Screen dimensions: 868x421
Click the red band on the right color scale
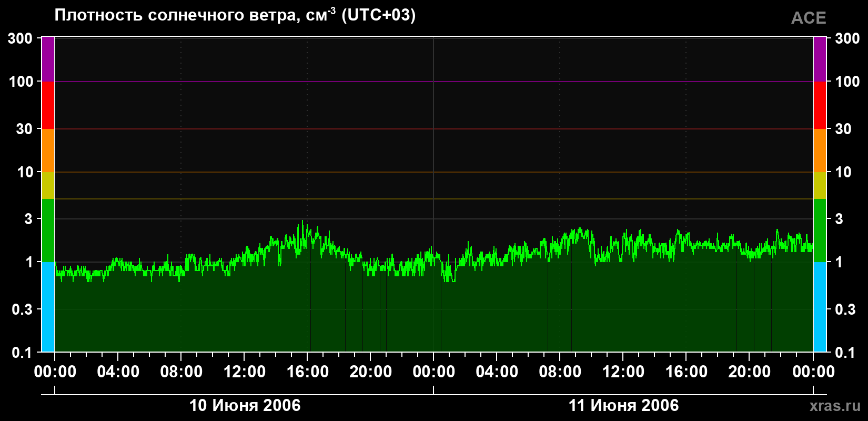click(820, 105)
